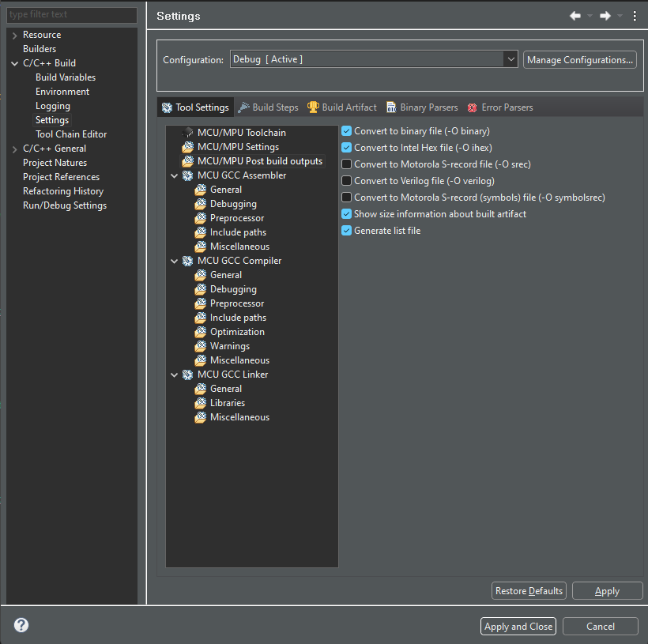Enable Motorola S-record (symbols) file conversion
Screen dimensions: 648x644
click(x=346, y=198)
